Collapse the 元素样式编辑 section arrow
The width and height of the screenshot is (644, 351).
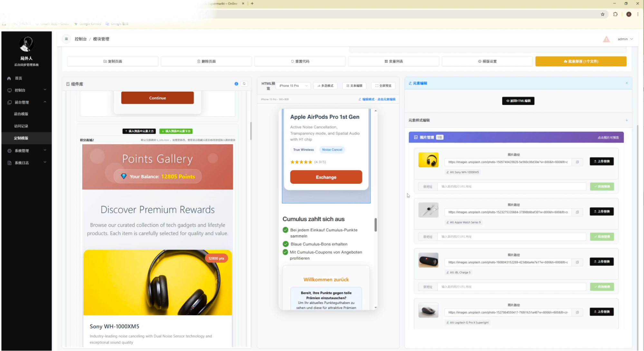627,120
